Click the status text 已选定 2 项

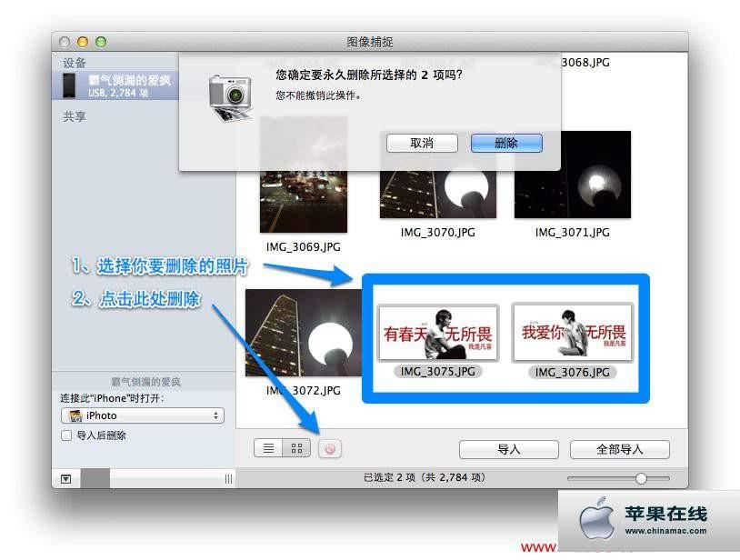tap(389, 477)
